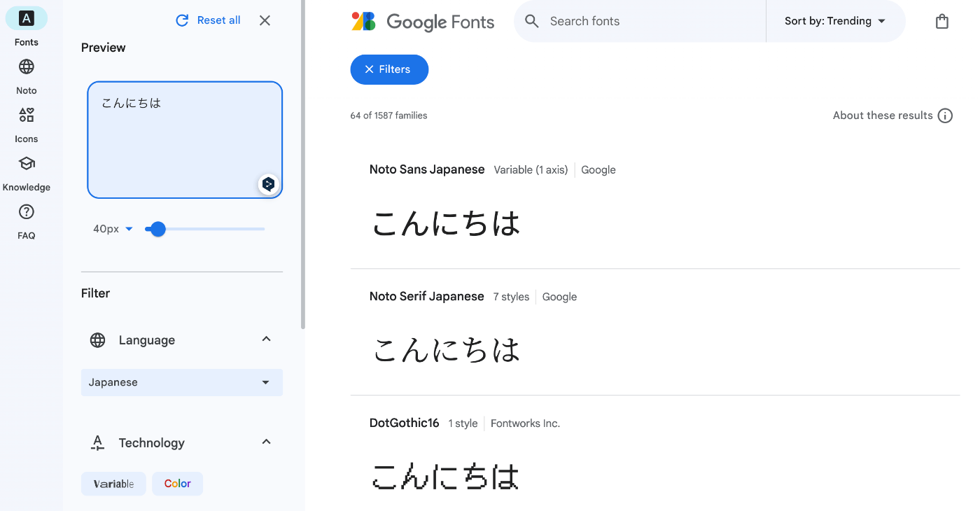Open the Sort by: Trending dropdown
Viewport: 980px width, 511px height.
coord(835,22)
